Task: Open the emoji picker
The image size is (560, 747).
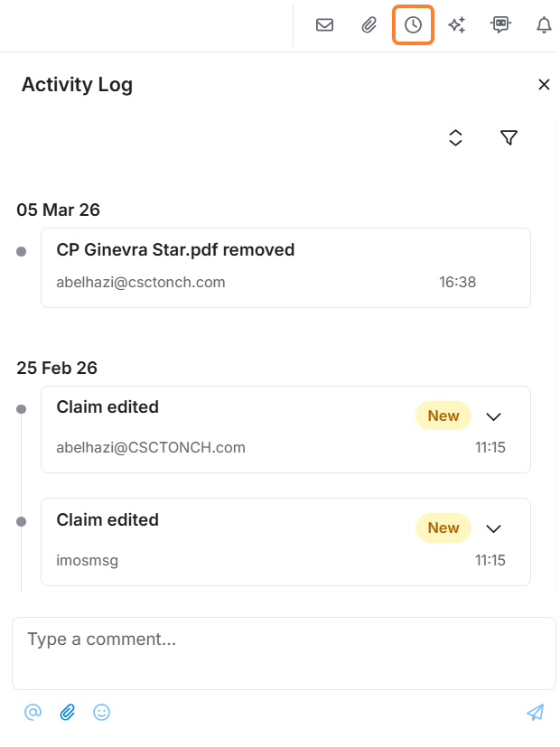Action: [102, 713]
